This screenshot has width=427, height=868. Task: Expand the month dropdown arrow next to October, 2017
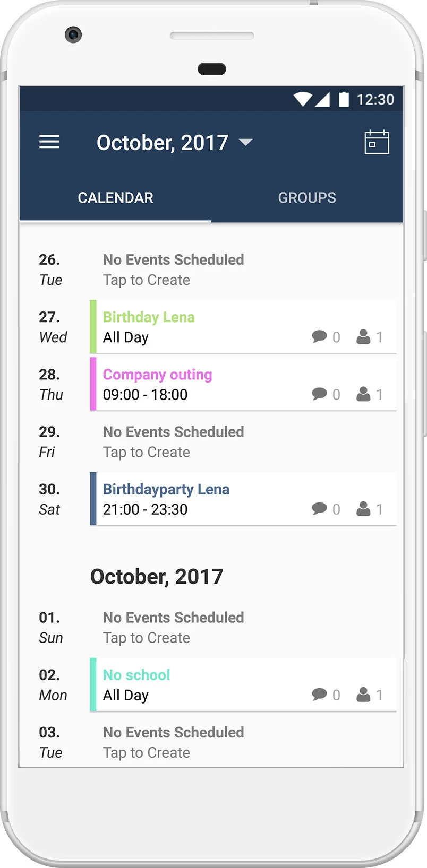click(x=246, y=142)
